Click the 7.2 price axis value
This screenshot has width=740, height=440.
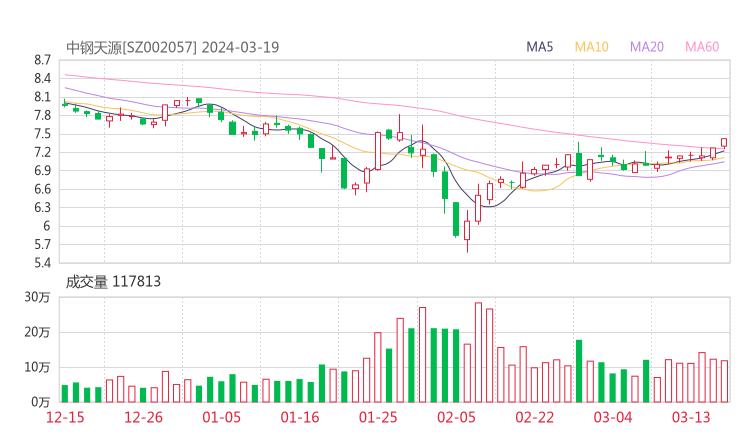pos(42,152)
